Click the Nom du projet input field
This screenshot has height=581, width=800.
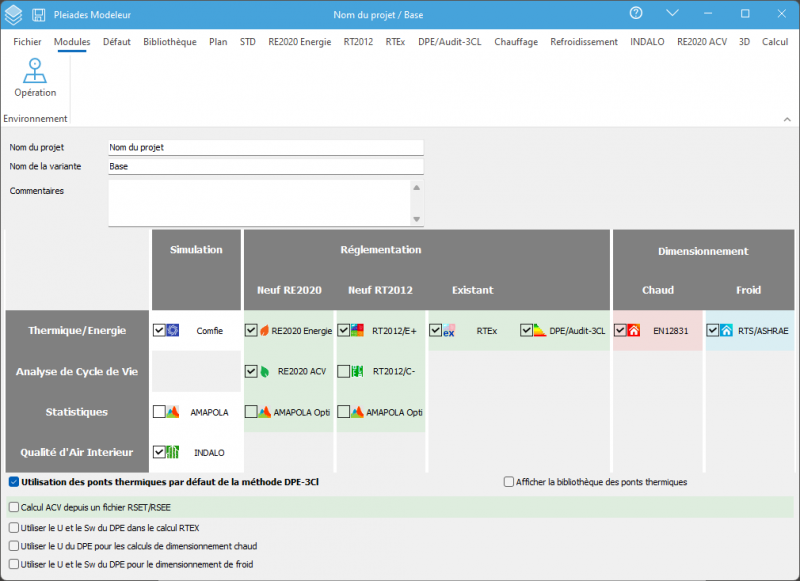[266, 147]
